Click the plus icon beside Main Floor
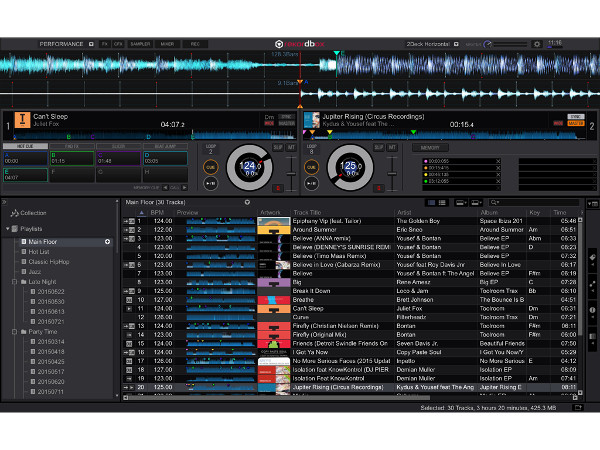 coord(108,241)
